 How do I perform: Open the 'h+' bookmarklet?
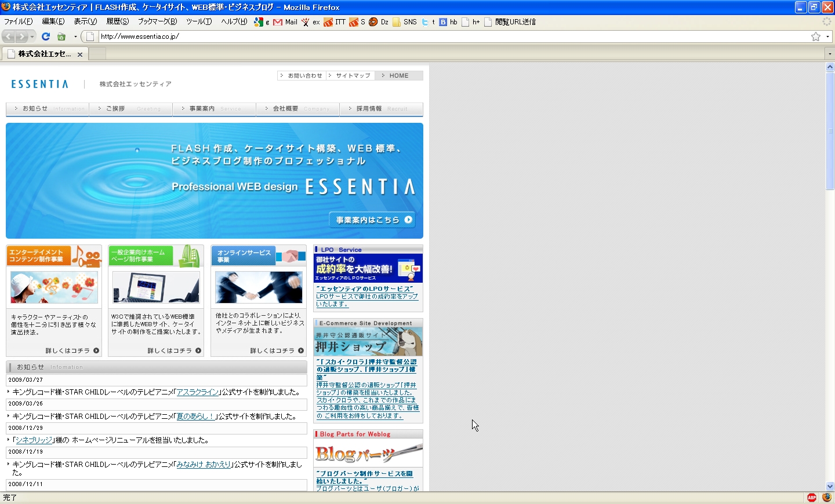pyautogui.click(x=471, y=22)
